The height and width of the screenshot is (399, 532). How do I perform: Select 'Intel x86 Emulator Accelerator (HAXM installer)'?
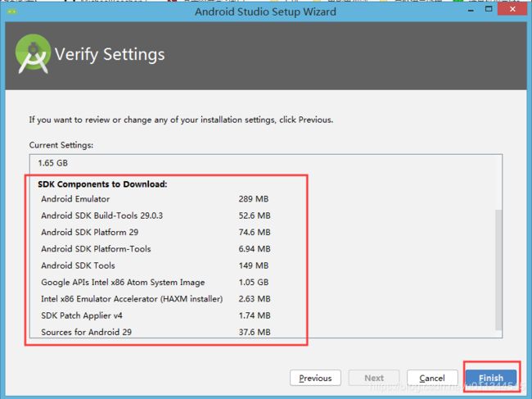point(132,299)
